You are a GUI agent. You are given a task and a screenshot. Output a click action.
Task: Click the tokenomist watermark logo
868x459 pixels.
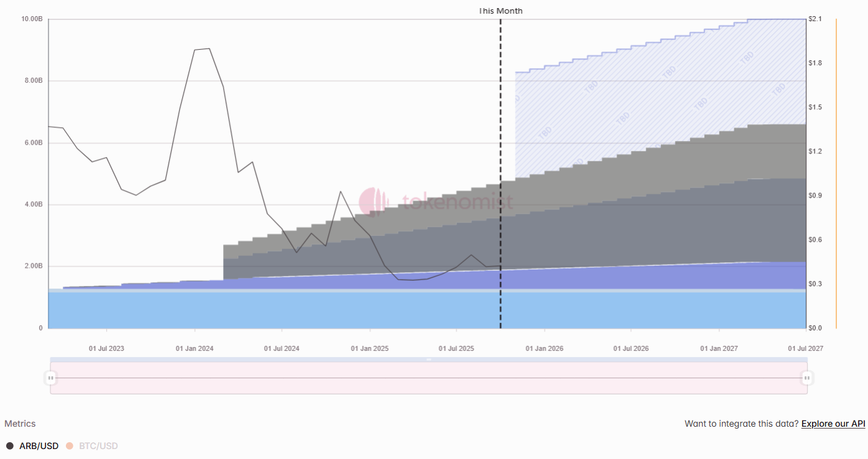coord(374,201)
